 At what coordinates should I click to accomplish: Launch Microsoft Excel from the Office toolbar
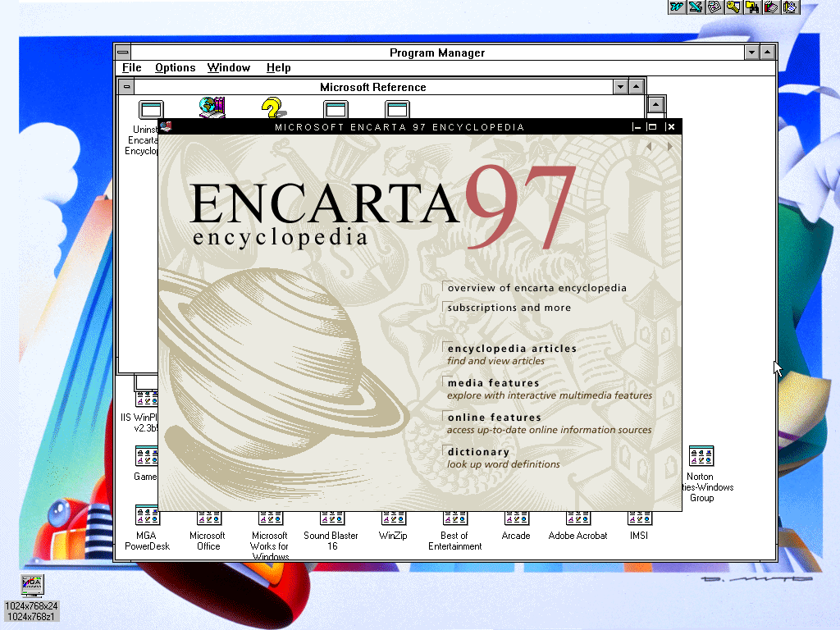pos(696,7)
